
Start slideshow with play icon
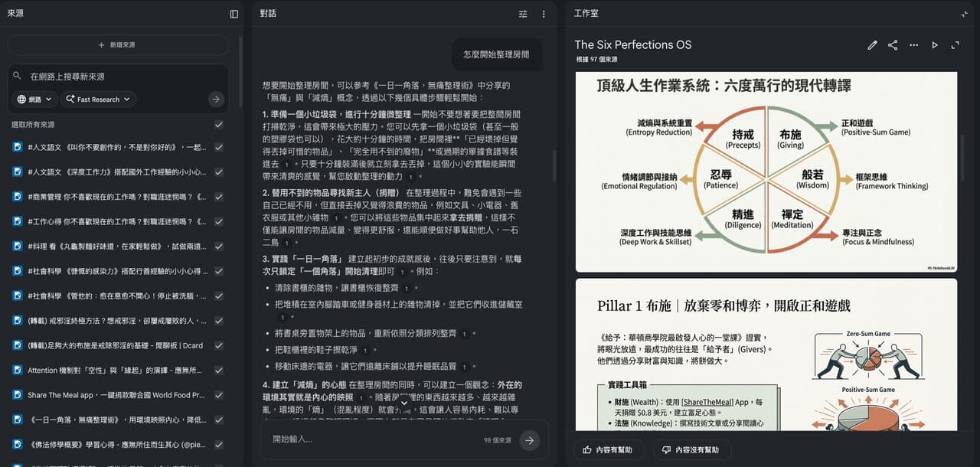point(935,45)
